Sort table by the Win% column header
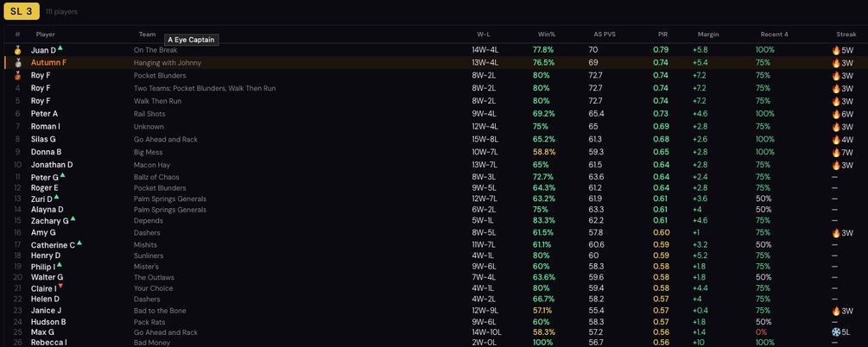 pos(547,35)
